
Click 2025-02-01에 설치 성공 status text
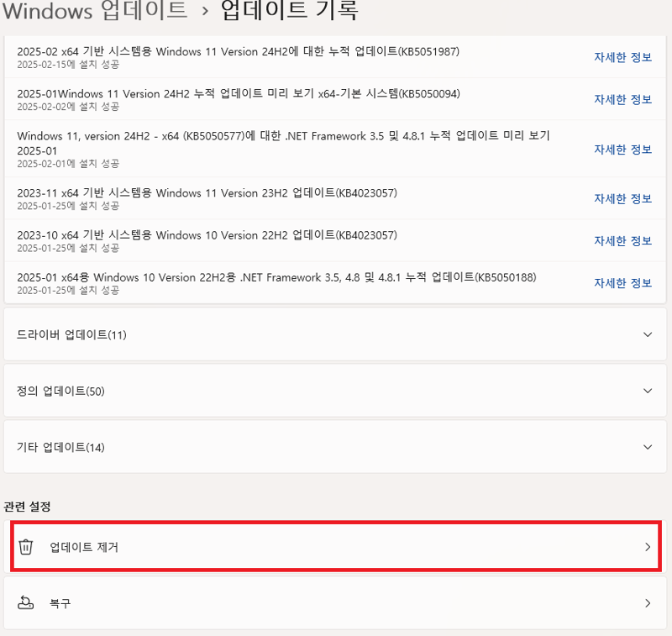pos(68,163)
